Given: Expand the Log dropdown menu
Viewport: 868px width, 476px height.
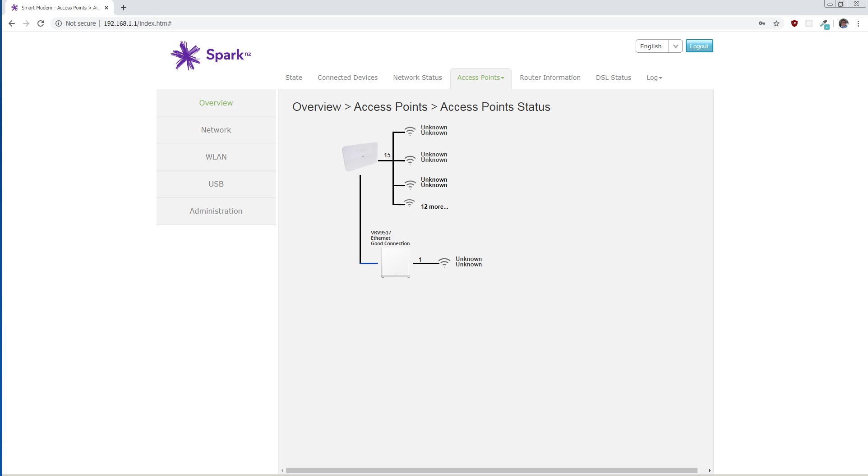Looking at the screenshot, I should (654, 78).
